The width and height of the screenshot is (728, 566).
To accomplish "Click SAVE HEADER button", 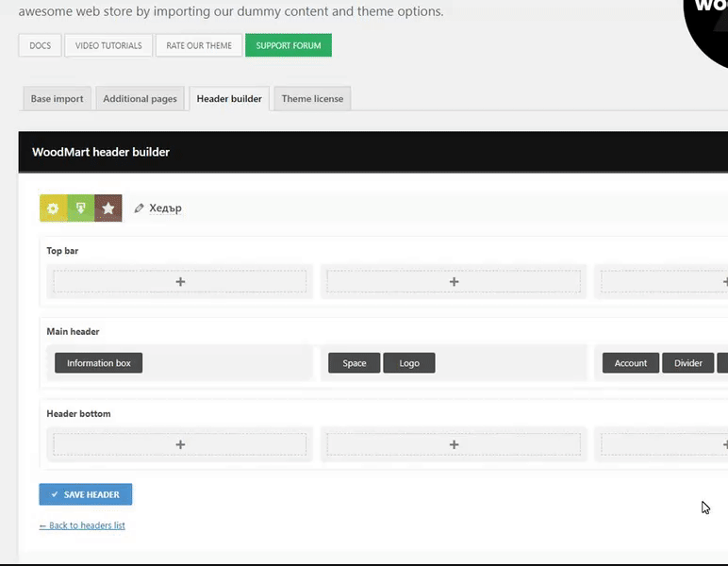I will click(x=86, y=494).
